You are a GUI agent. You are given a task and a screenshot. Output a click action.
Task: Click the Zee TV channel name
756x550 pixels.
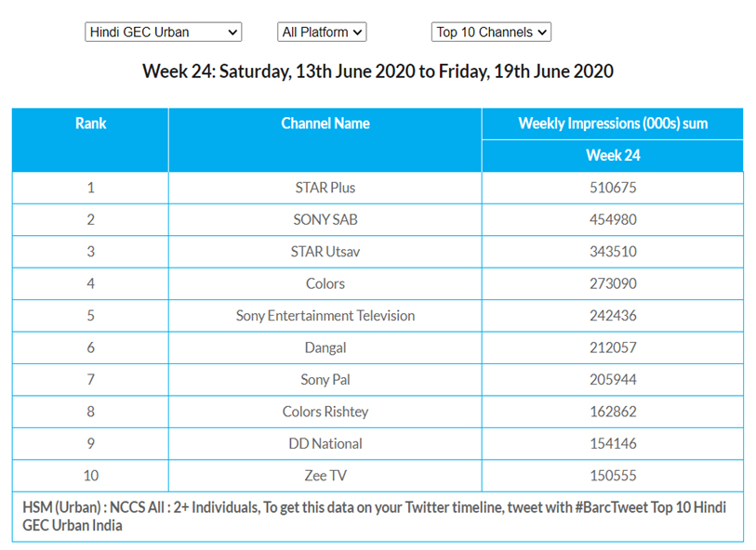(x=325, y=476)
